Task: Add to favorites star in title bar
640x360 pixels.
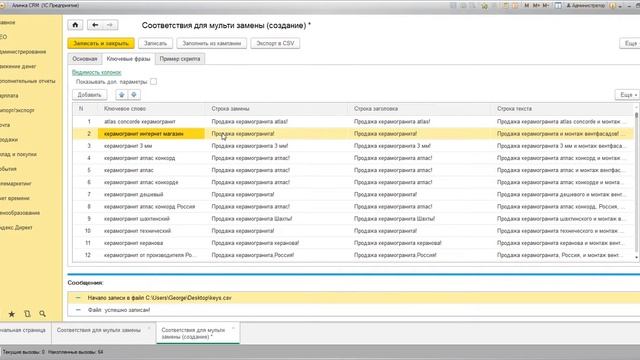Action: pyautogui.click(x=484, y=6)
